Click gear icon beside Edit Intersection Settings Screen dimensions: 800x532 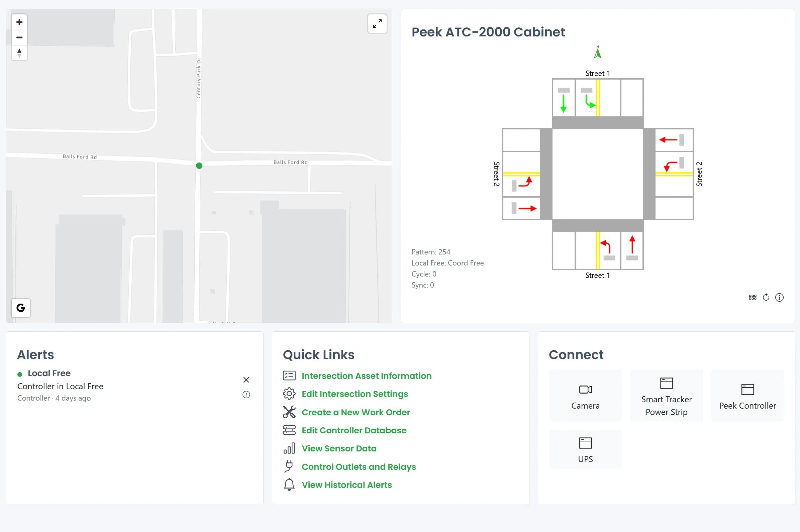pos(289,394)
